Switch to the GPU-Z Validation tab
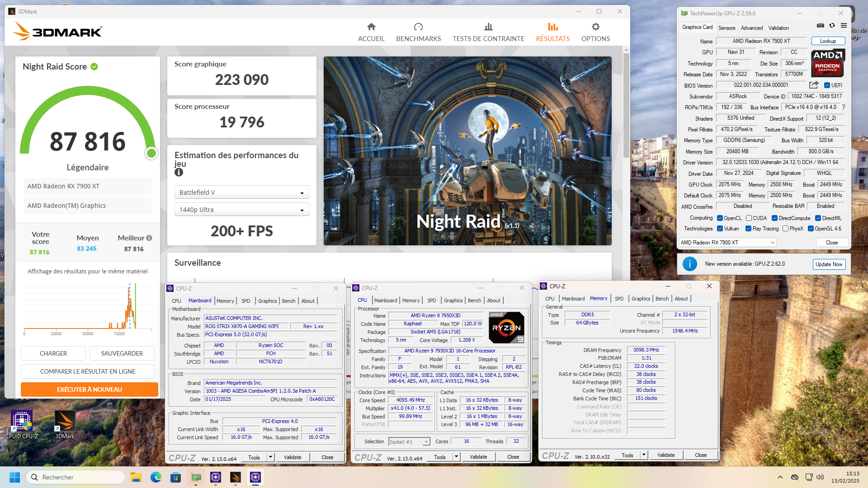Image resolution: width=868 pixels, height=488 pixels. 778,28
